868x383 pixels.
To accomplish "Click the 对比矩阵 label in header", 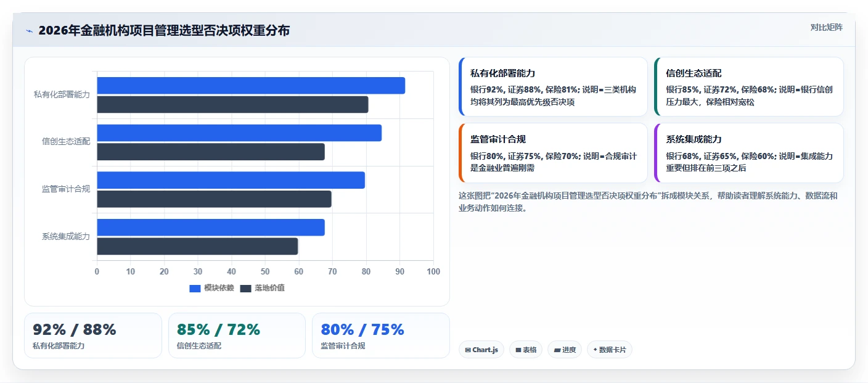I will [x=827, y=27].
